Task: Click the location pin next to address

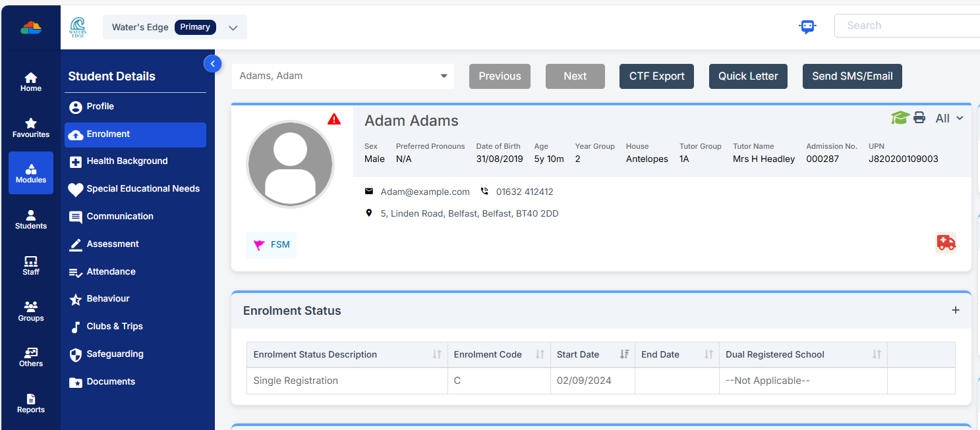Action: (x=369, y=213)
